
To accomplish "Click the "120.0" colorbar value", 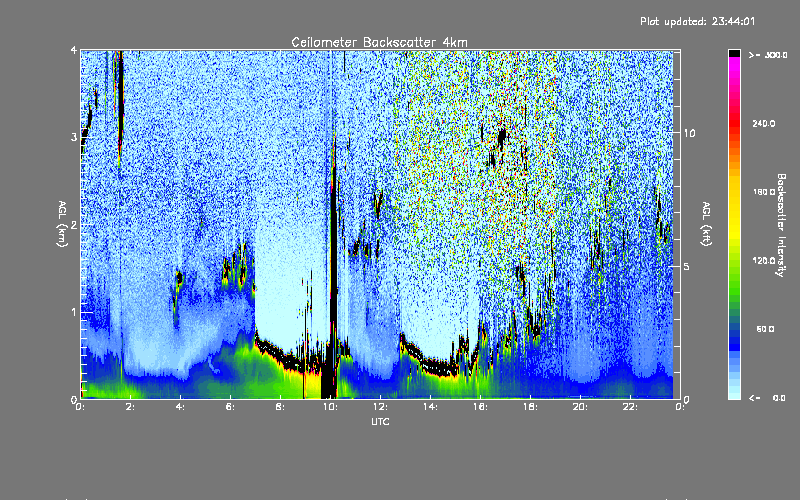I will coord(764,260).
